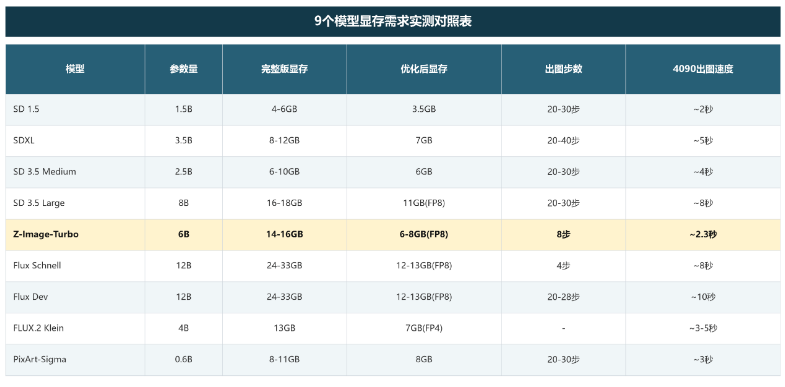Select the ~4秒 speed value
The image size is (785, 387).
pyautogui.click(x=703, y=172)
